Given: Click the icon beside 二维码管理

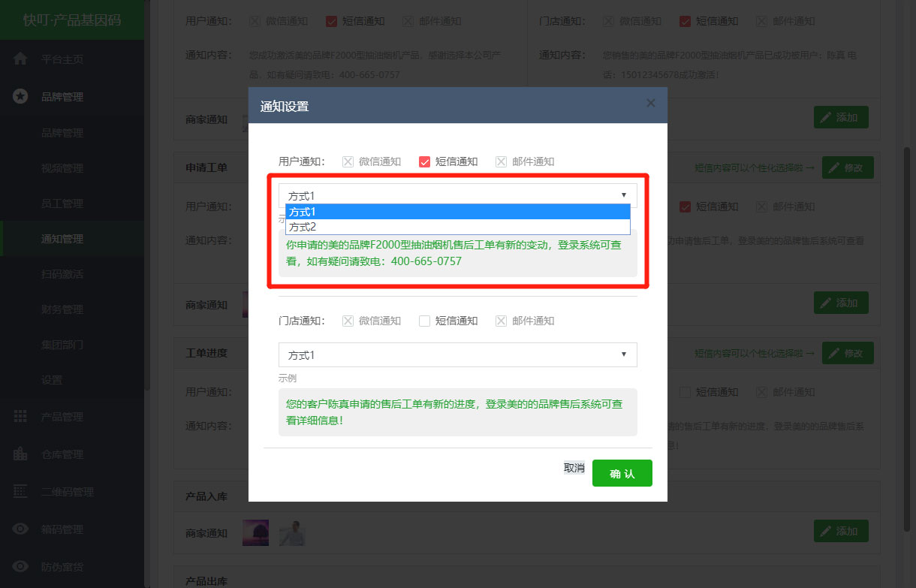Looking at the screenshot, I should (20, 491).
